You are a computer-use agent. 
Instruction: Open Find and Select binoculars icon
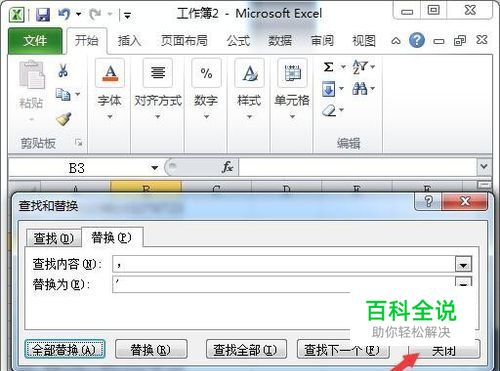pyautogui.click(x=360, y=89)
